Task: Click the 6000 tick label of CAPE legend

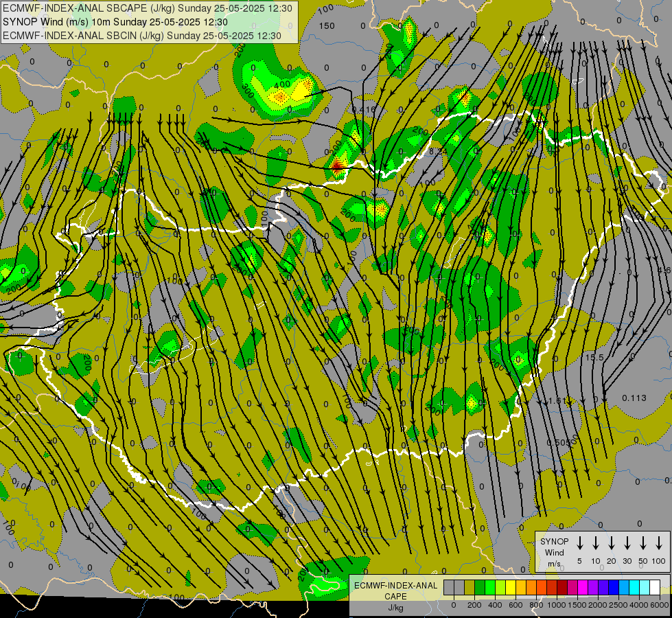Action: click(659, 605)
